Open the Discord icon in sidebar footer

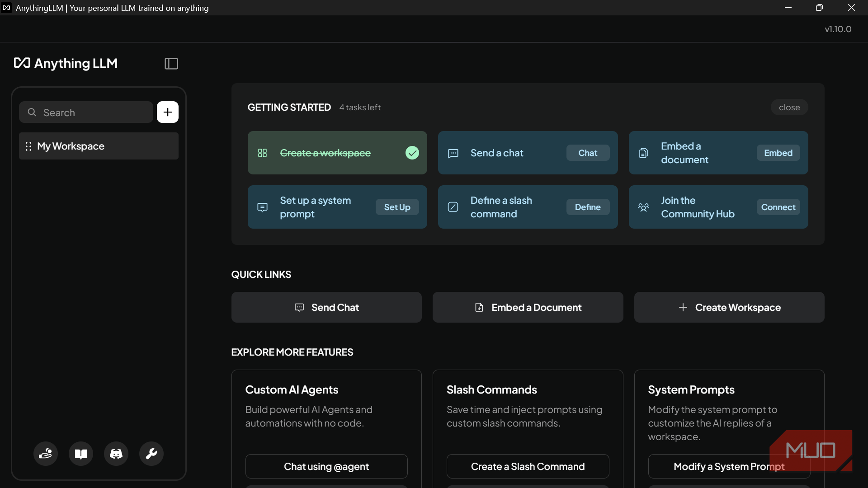click(116, 454)
